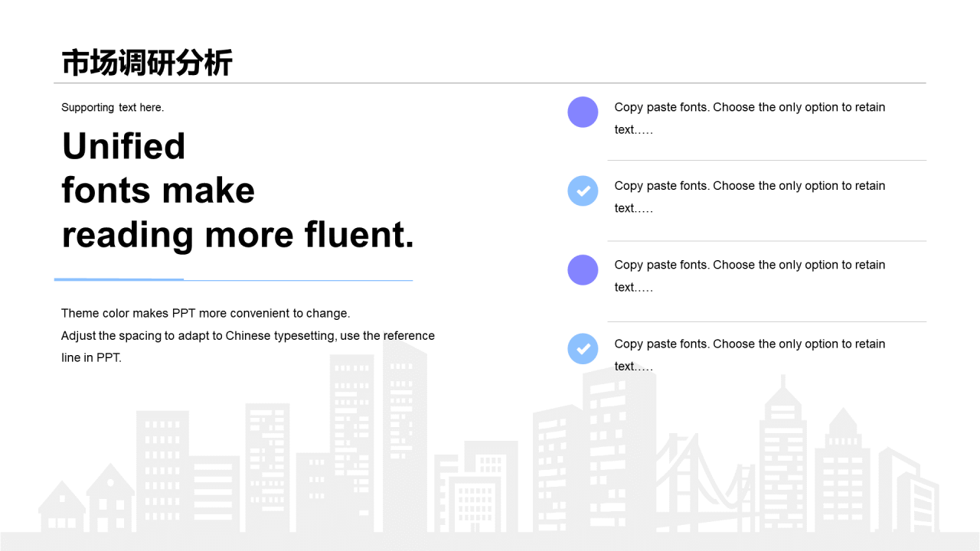
Task: Select the lower purple circle bullet
Action: pyautogui.click(x=583, y=270)
